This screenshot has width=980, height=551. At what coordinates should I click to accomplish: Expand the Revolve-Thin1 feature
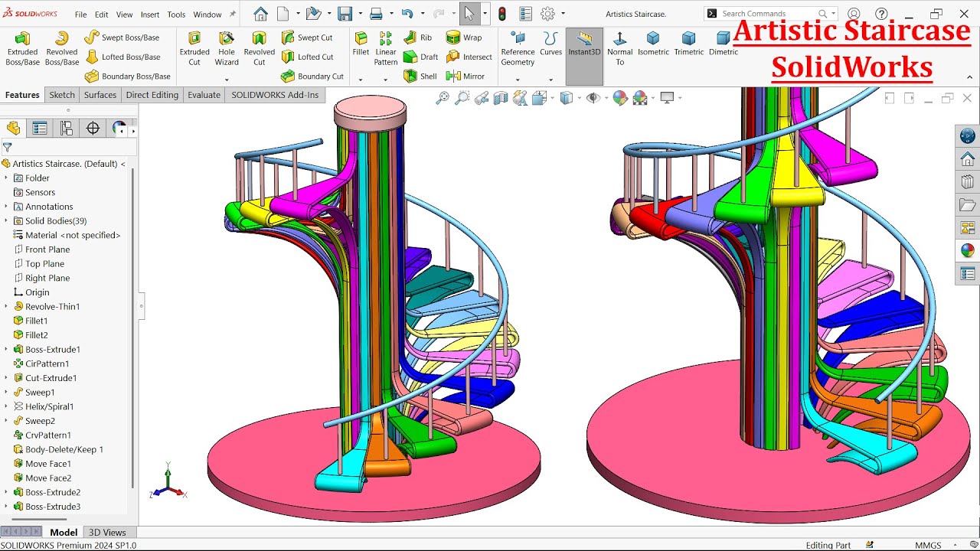(x=6, y=307)
